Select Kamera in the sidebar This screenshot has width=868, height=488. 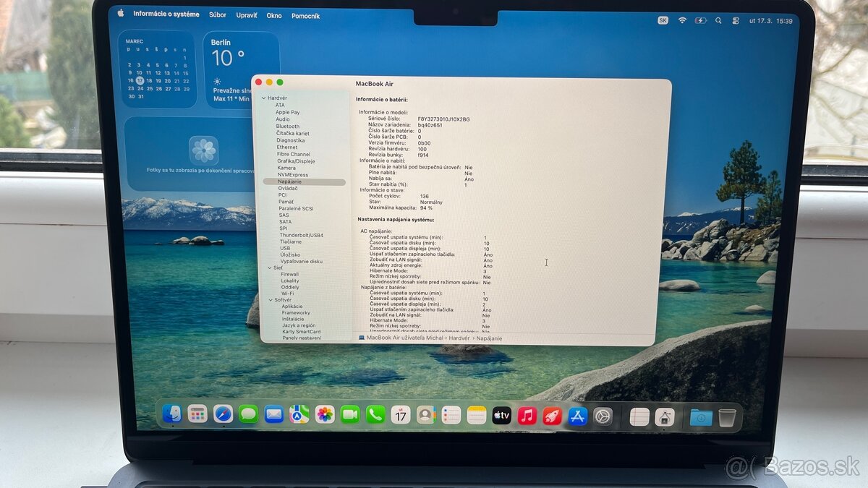pyautogui.click(x=287, y=168)
